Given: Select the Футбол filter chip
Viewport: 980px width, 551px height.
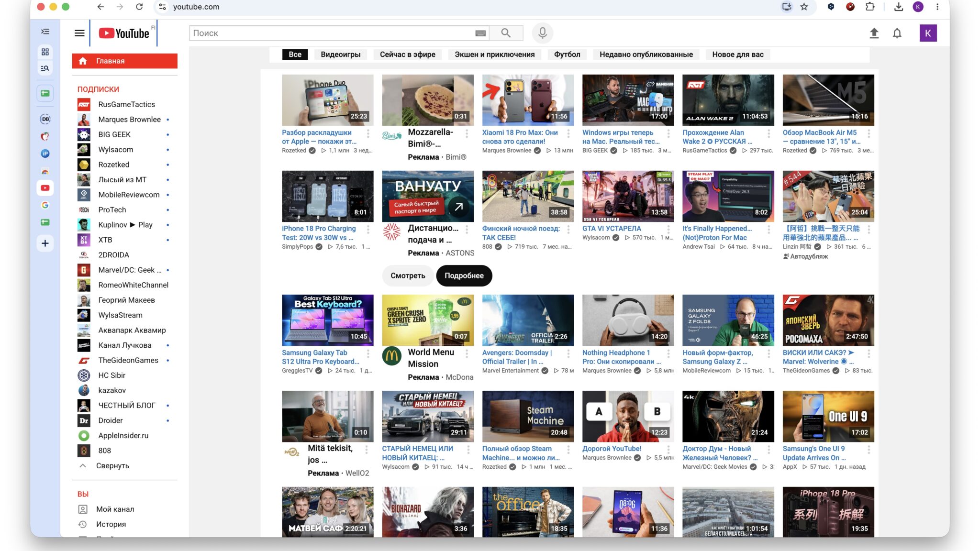Looking at the screenshot, I should 567,55.
